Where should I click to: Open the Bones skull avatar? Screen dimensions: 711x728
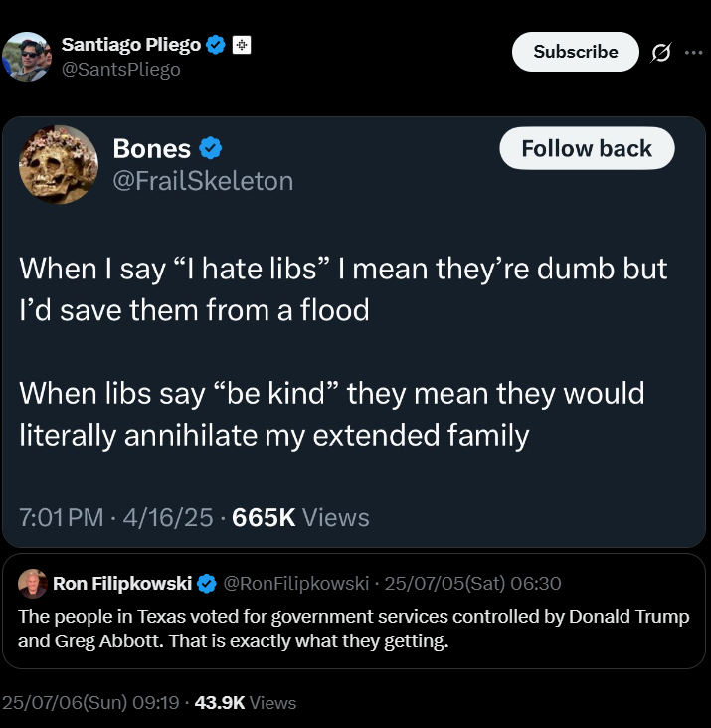click(59, 164)
